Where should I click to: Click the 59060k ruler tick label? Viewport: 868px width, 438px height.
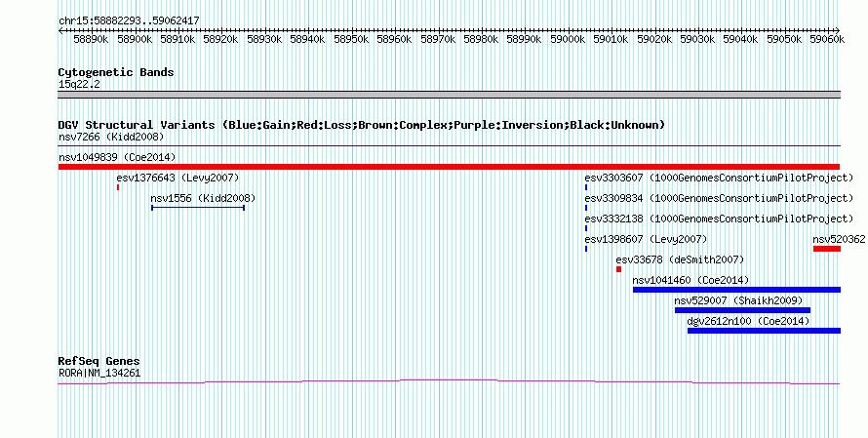(827, 39)
